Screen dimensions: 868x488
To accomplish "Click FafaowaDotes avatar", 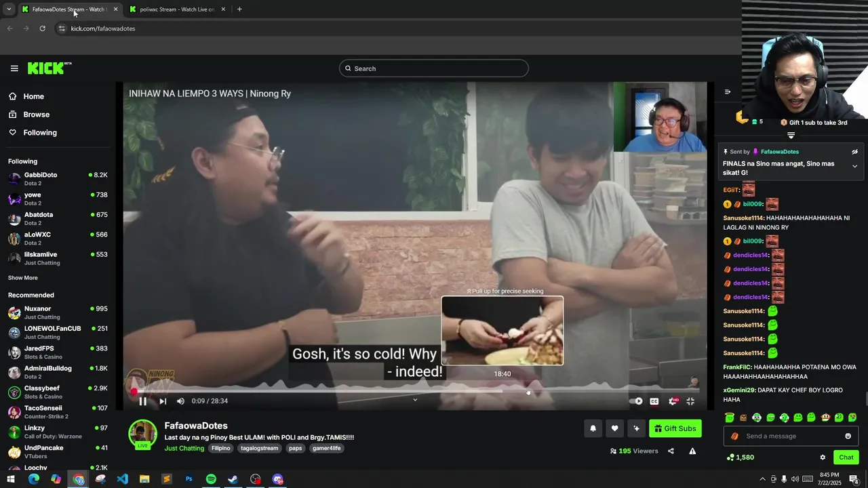I will pos(142,434).
